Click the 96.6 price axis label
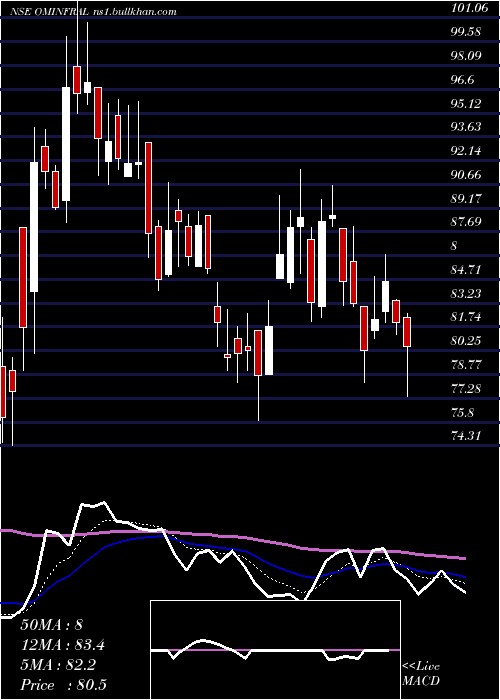This screenshot has width=500, height=700. tap(462, 79)
